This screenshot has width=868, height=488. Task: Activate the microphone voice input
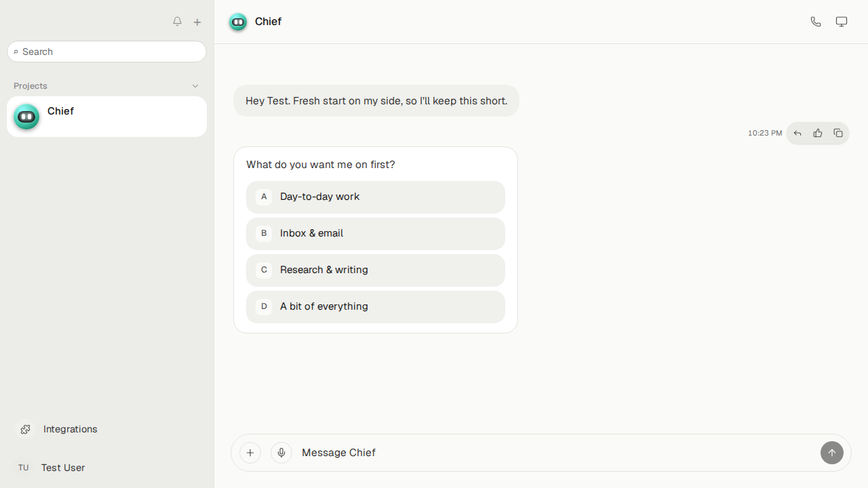pos(281,453)
